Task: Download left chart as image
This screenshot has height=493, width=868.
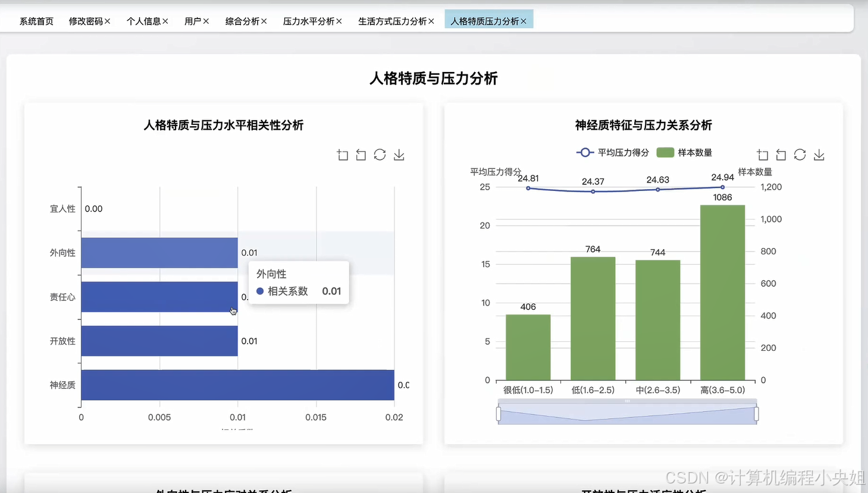Action: tap(399, 155)
